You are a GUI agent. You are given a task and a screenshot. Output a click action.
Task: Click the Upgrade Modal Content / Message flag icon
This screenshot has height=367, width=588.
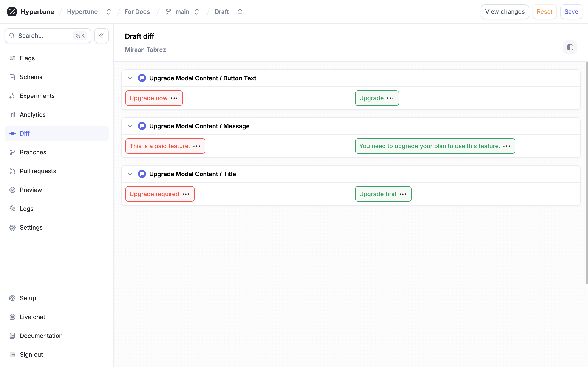[142, 126]
